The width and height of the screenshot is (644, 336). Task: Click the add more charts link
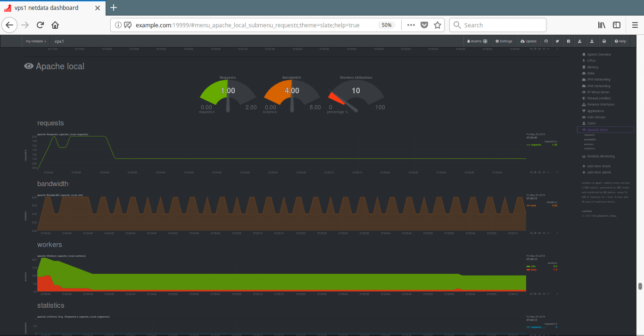click(598, 166)
